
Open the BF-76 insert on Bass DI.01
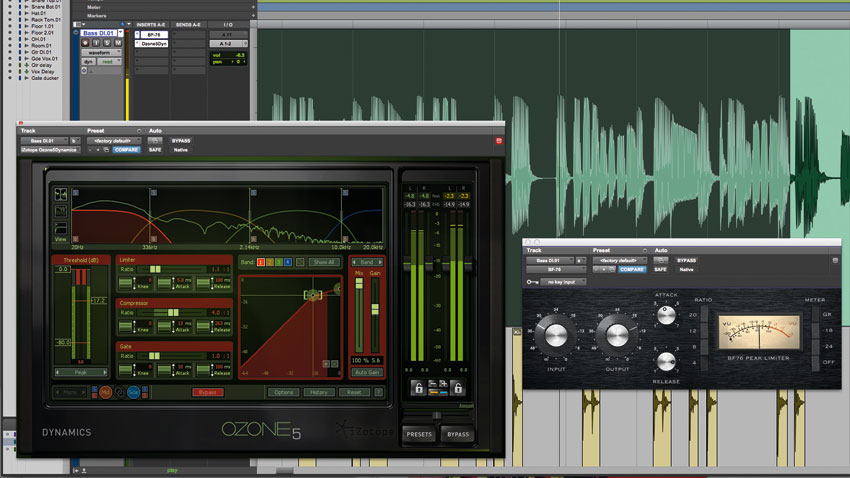[x=154, y=35]
